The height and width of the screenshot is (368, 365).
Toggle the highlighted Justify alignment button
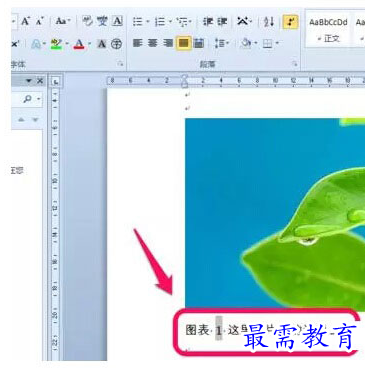pyautogui.click(x=184, y=43)
